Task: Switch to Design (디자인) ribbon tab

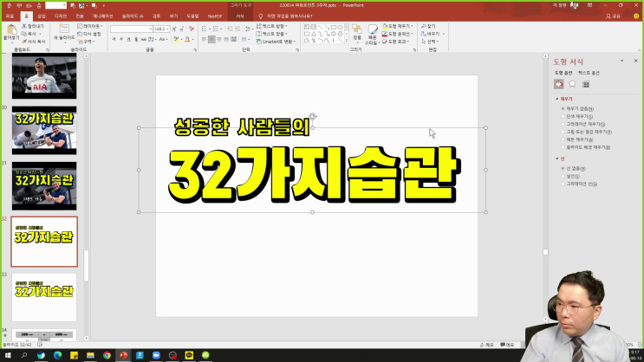Action: coord(61,16)
